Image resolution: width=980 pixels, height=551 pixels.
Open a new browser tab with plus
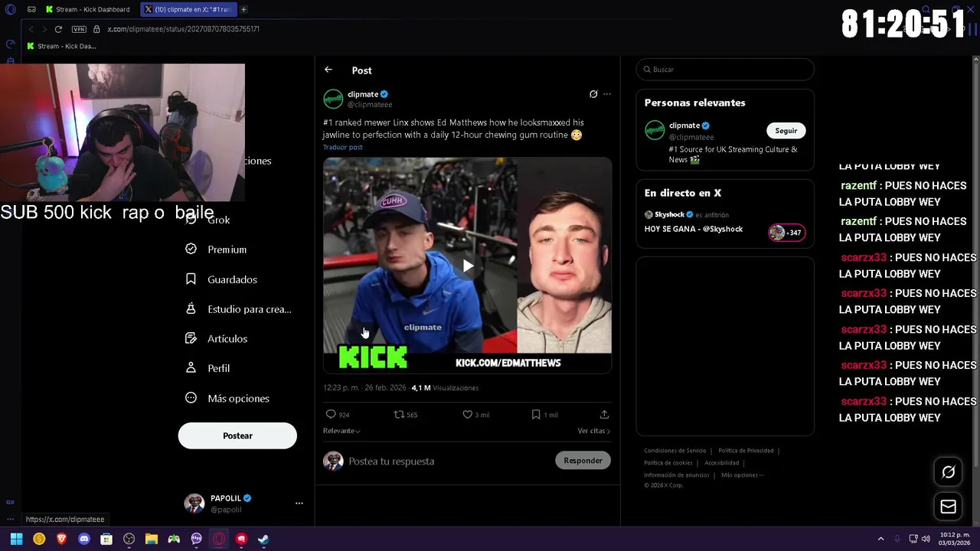pyautogui.click(x=243, y=9)
